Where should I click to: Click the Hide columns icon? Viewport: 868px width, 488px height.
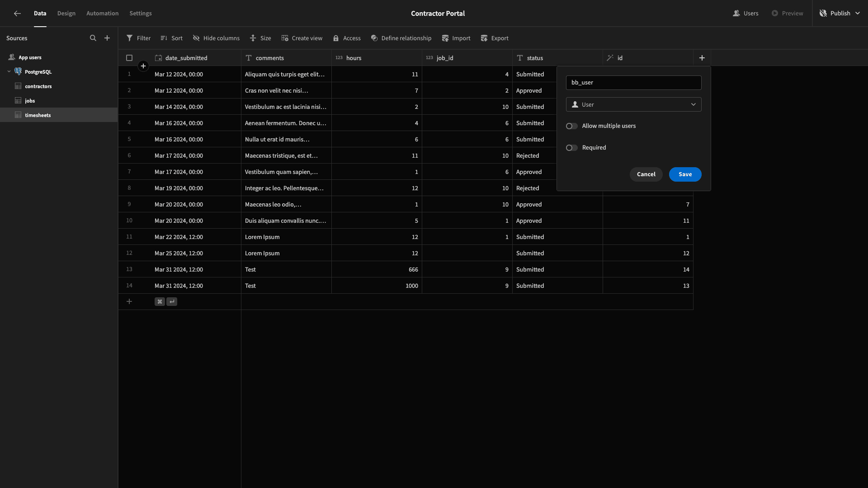[196, 38]
